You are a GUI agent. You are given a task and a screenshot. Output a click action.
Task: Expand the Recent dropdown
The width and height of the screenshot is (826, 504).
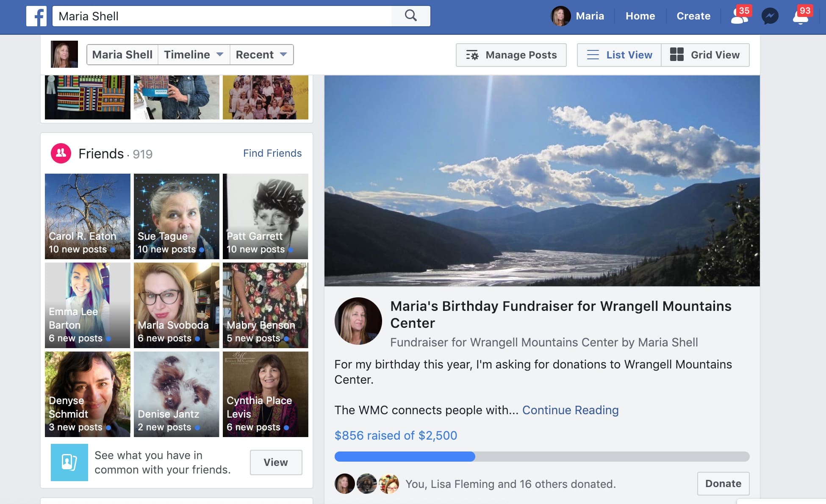[261, 55]
